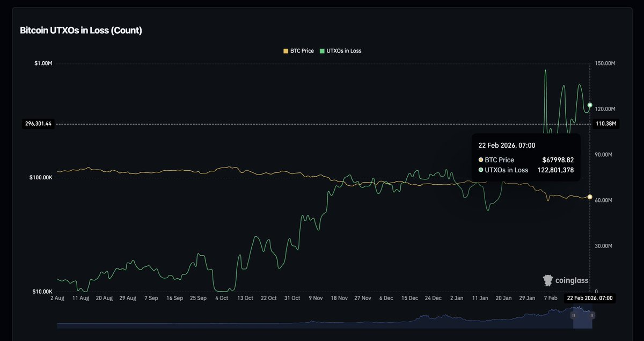644x341 pixels.
Task: Click the "110.38M" crosshair value label
Action: coord(608,124)
